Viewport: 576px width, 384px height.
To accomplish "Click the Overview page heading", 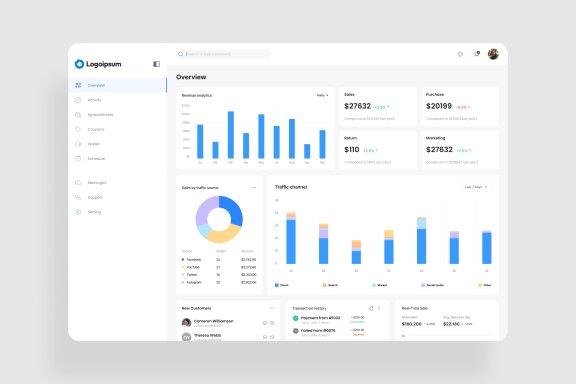I will tap(191, 77).
